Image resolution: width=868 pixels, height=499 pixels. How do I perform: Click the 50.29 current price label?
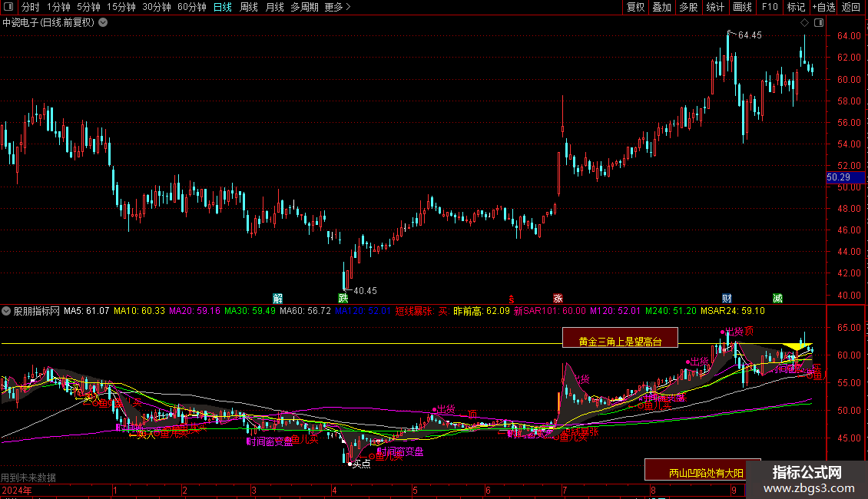pyautogui.click(x=845, y=177)
